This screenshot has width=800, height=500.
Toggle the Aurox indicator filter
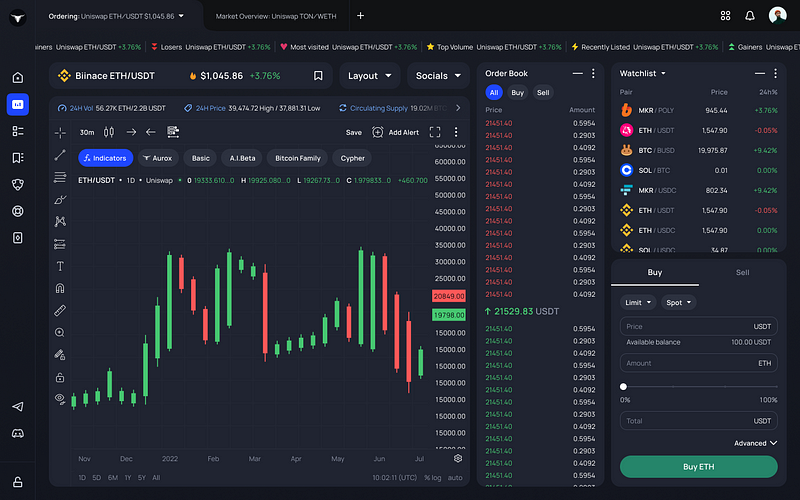coord(158,158)
